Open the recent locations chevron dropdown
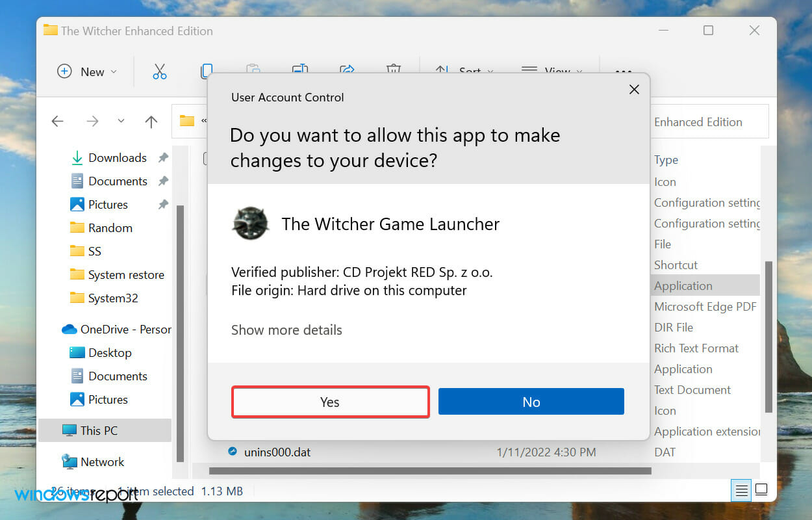 [x=121, y=122]
